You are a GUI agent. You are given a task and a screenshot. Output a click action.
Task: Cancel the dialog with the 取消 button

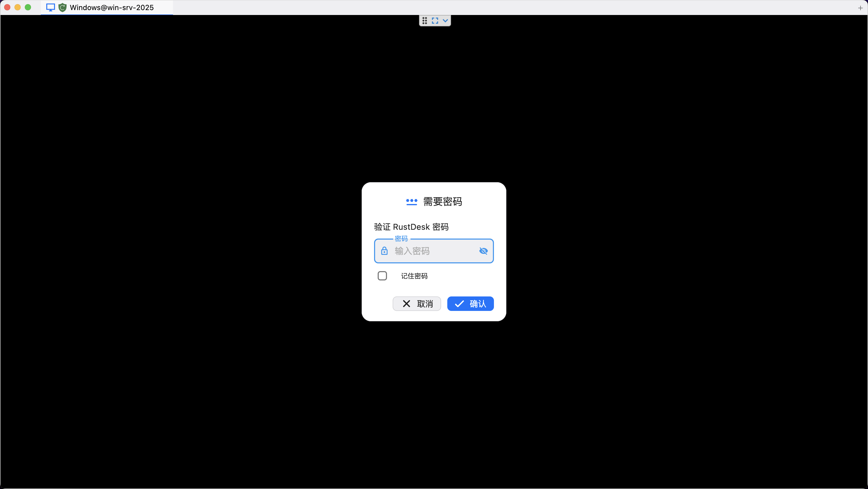click(x=416, y=303)
